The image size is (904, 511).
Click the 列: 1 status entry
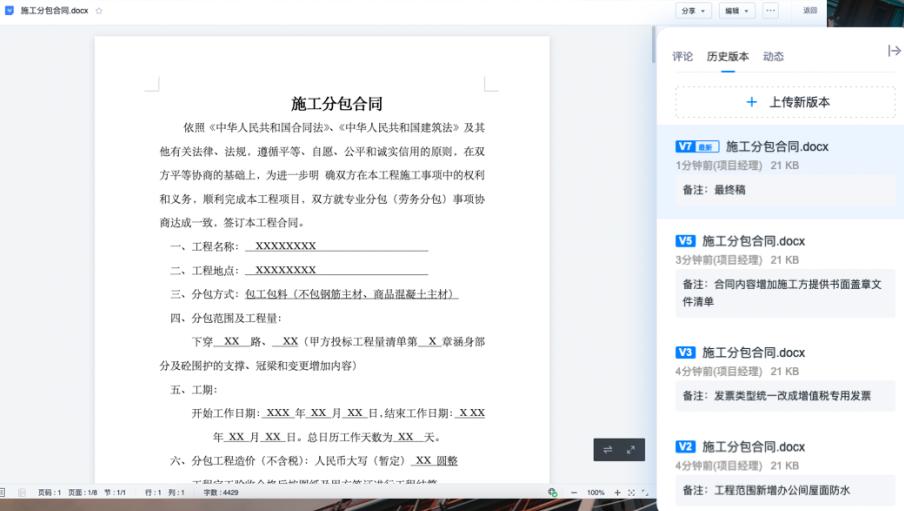176,493
